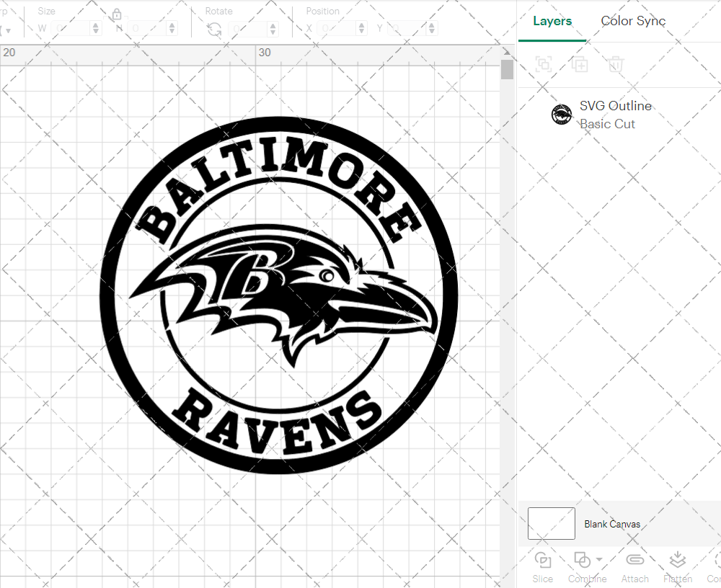Image resolution: width=721 pixels, height=588 pixels.
Task: Delete the layer with the trash icon
Action: pyautogui.click(x=614, y=64)
